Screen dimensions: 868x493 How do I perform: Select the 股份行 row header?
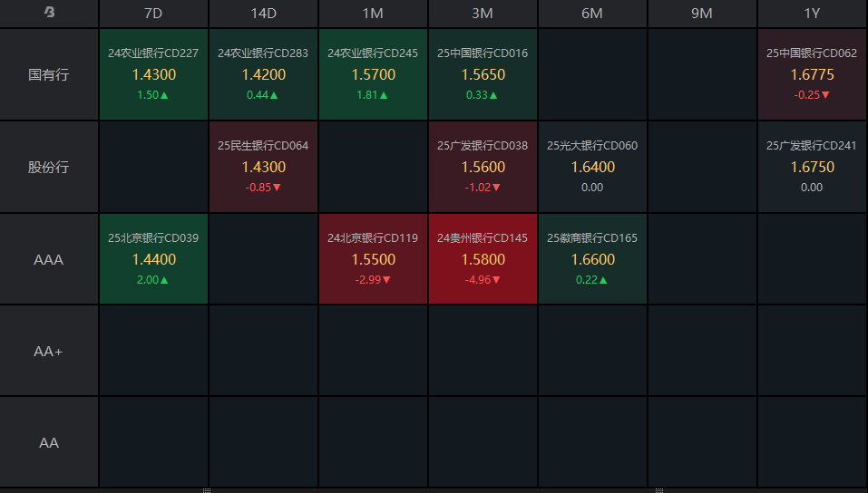(x=49, y=167)
